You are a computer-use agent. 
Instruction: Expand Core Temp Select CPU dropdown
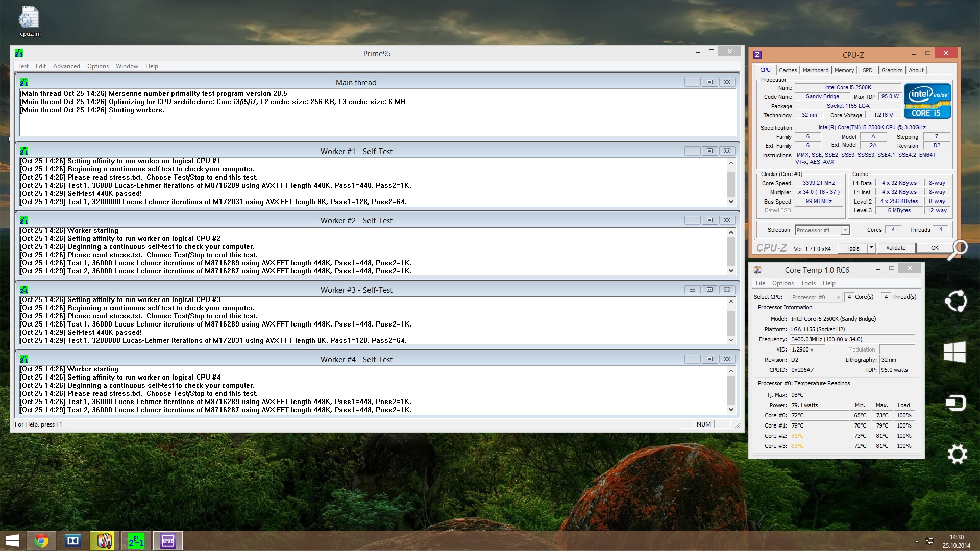[x=838, y=297]
